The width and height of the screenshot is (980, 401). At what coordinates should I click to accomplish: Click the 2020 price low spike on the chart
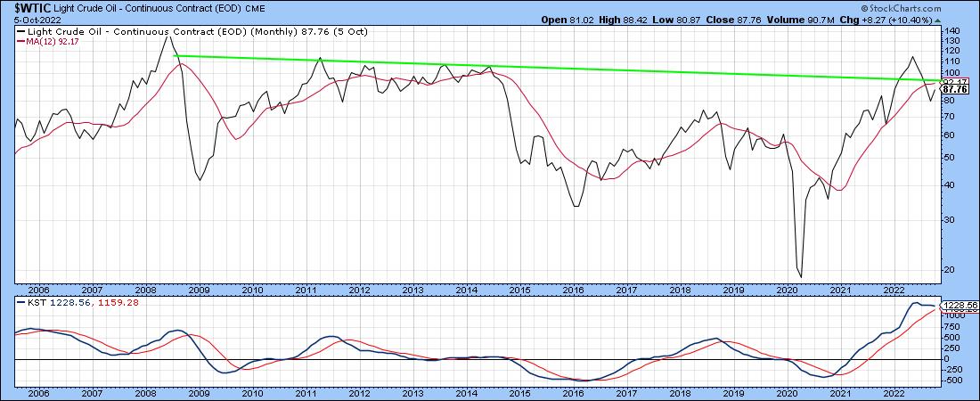pyautogui.click(x=800, y=276)
